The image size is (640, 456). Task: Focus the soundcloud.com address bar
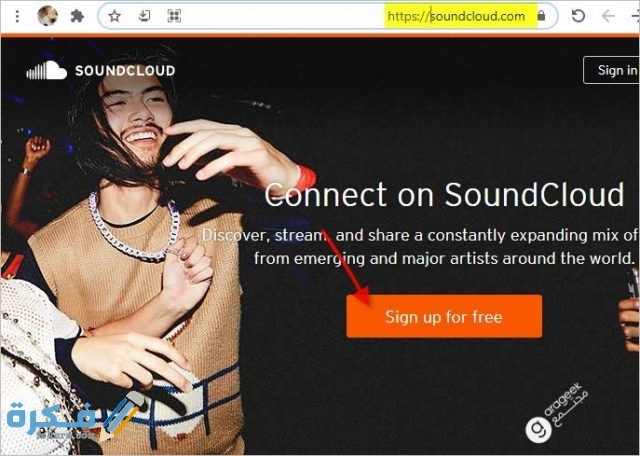click(x=328, y=16)
